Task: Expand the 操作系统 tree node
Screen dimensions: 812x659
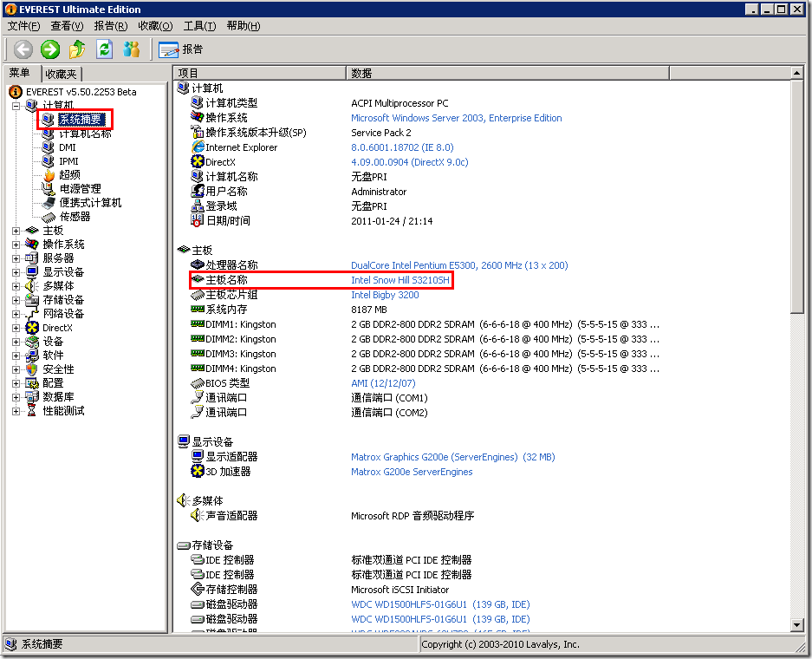Action: 16,245
